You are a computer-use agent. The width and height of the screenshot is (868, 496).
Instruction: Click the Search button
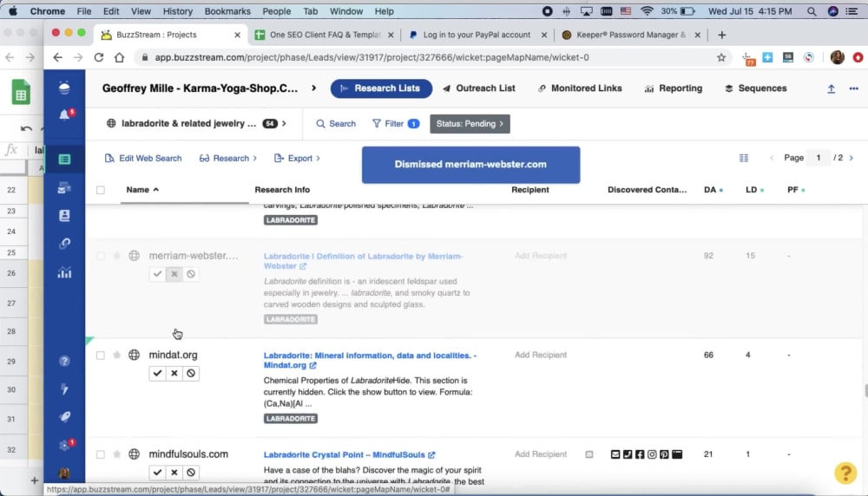point(336,124)
